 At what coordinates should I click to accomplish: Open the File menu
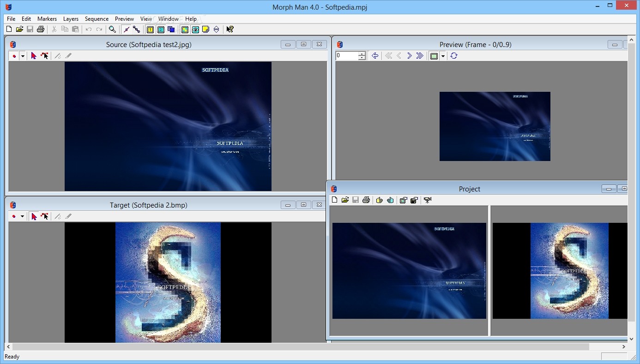pos(11,19)
